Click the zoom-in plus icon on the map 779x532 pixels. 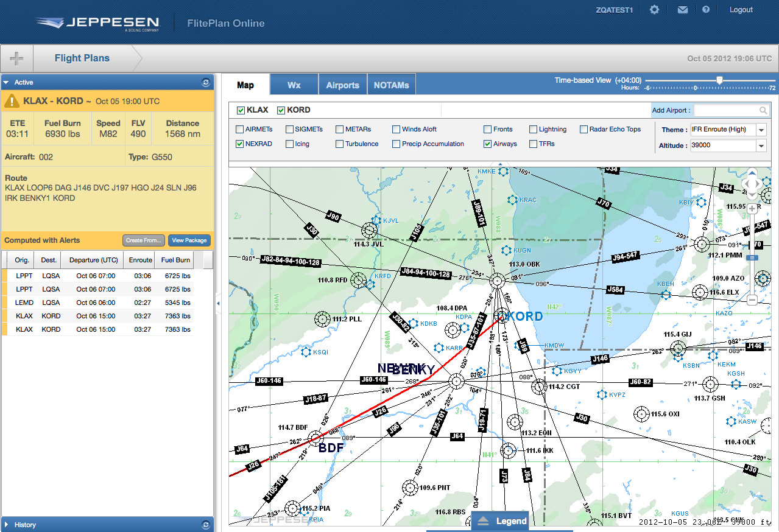752,208
